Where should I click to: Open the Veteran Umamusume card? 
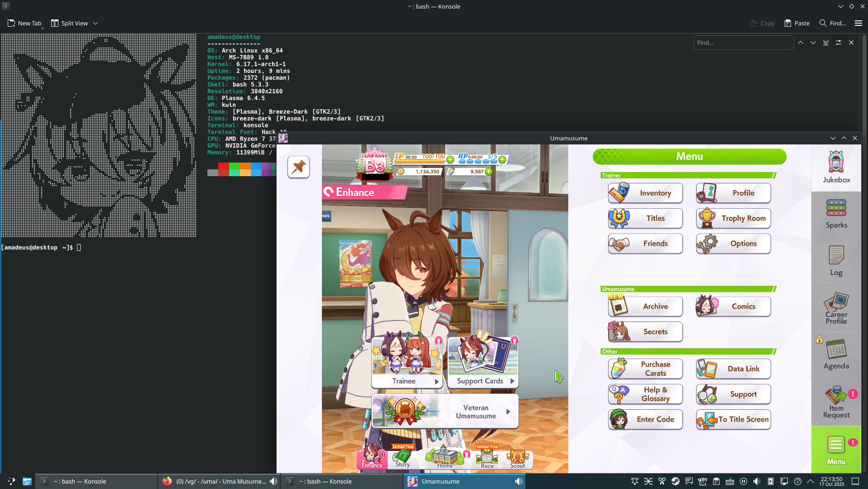445,411
